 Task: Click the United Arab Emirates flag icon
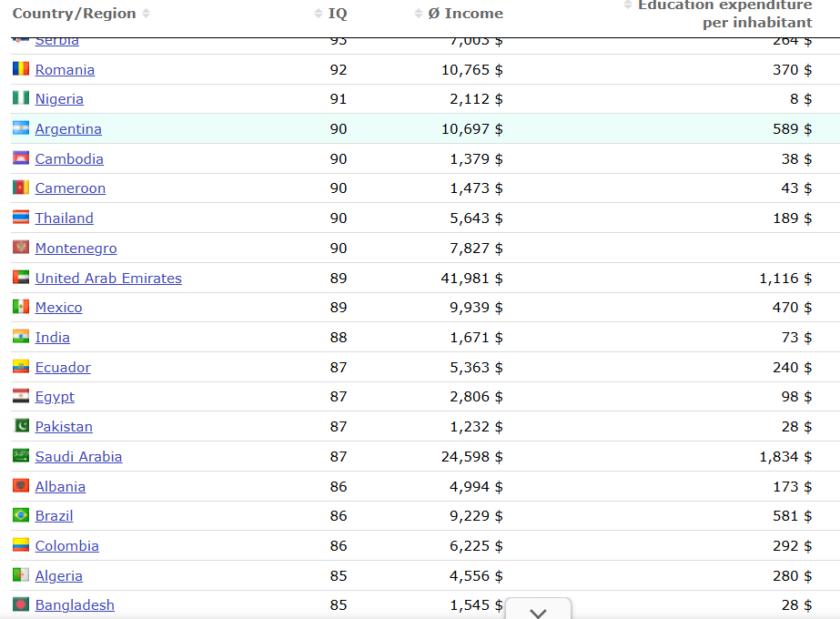[21, 278]
